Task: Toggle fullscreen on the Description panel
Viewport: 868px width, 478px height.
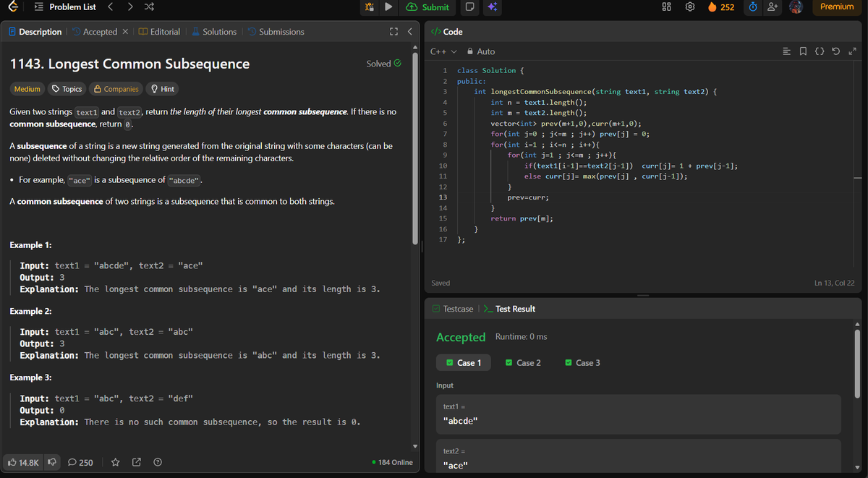Action: (393, 31)
